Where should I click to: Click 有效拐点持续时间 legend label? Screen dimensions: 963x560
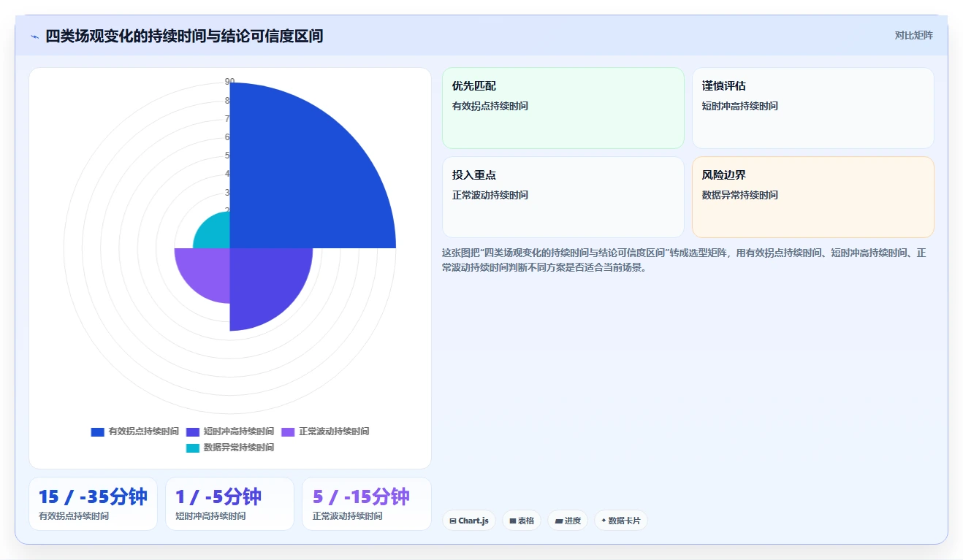pos(143,432)
